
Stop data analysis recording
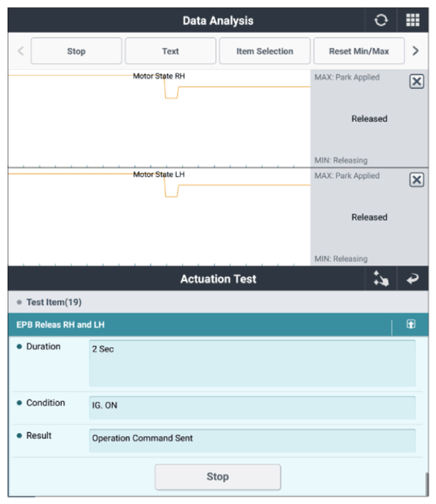point(77,51)
